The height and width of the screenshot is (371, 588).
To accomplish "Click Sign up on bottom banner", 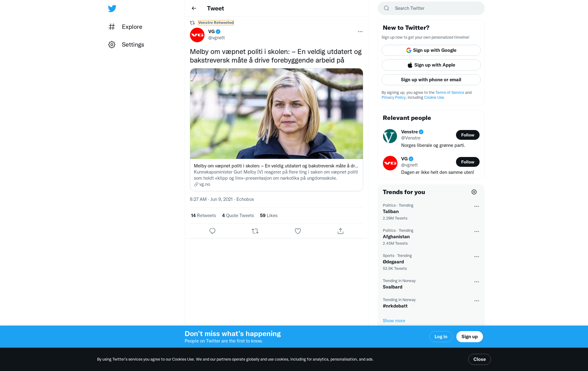I will [469, 337].
